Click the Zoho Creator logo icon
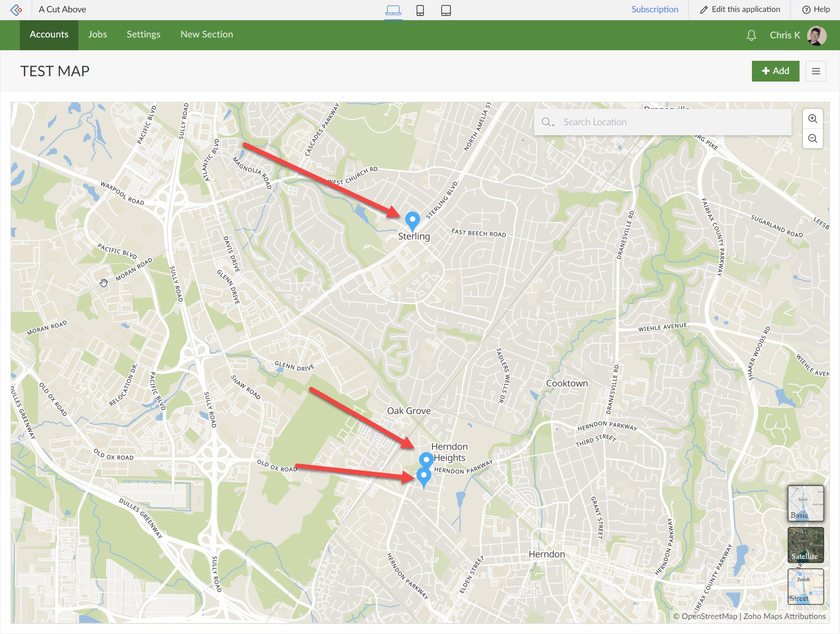This screenshot has width=840, height=634. pyautogui.click(x=16, y=10)
